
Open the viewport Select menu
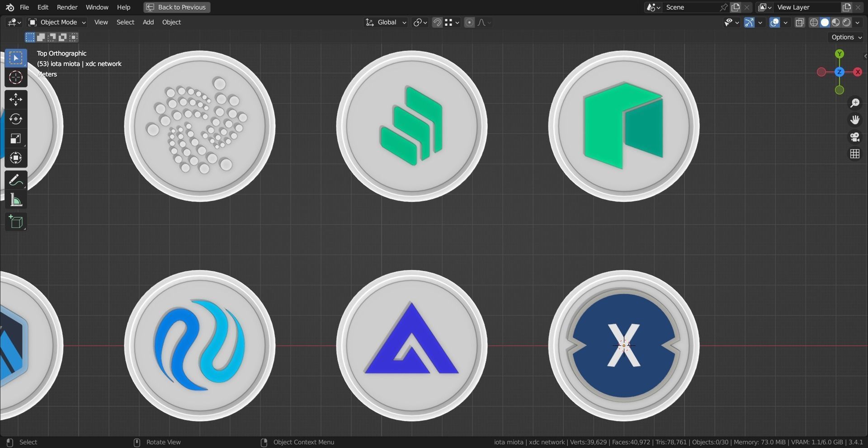(125, 22)
